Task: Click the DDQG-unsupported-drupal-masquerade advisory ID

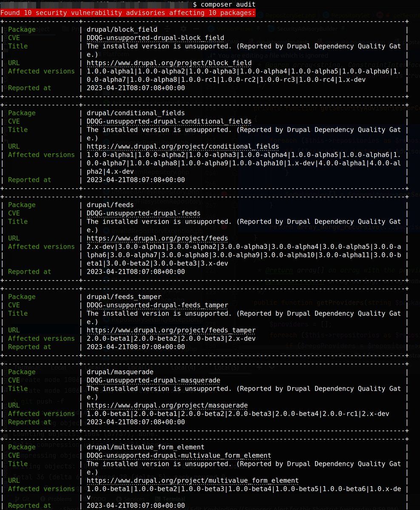Action: (153, 380)
